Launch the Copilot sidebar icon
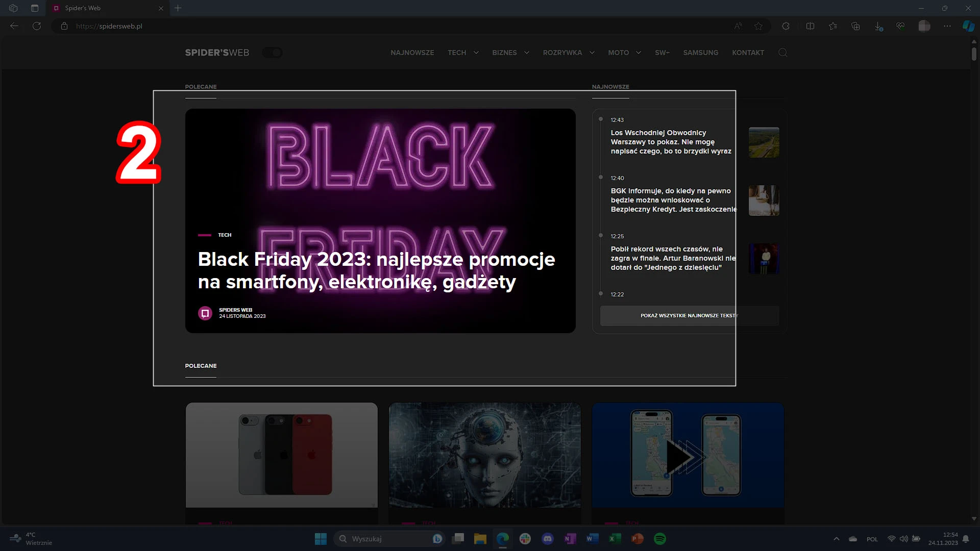The image size is (980, 551). pyautogui.click(x=969, y=26)
